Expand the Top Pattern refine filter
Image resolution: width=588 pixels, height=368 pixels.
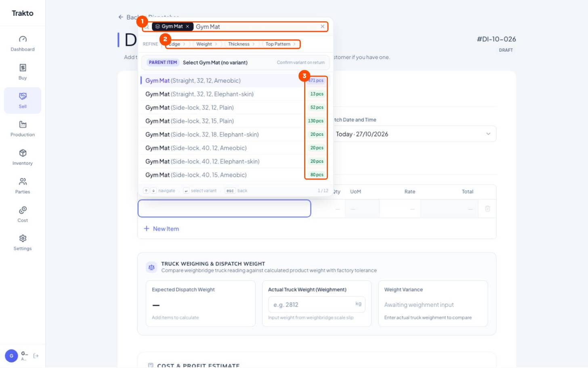pyautogui.click(x=280, y=44)
